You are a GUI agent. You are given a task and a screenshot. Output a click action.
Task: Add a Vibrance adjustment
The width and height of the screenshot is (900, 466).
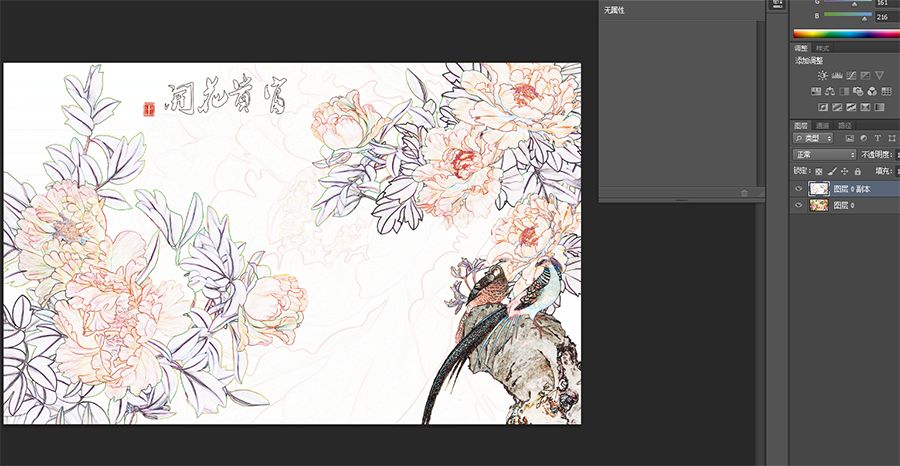pos(879,75)
